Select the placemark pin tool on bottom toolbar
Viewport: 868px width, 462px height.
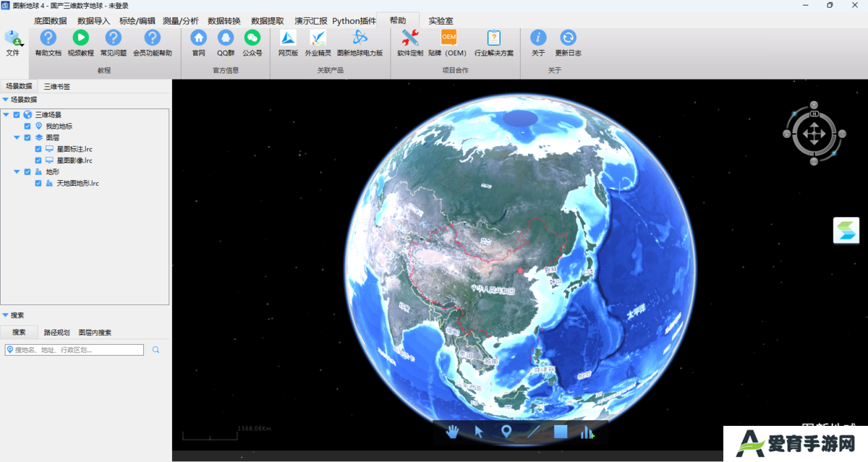click(506, 432)
